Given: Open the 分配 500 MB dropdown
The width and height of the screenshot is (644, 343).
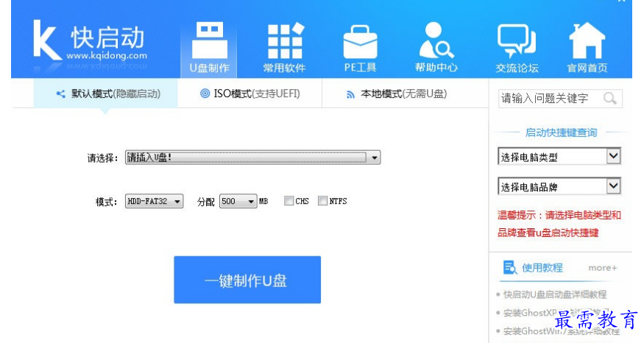Looking at the screenshot, I should [x=238, y=201].
